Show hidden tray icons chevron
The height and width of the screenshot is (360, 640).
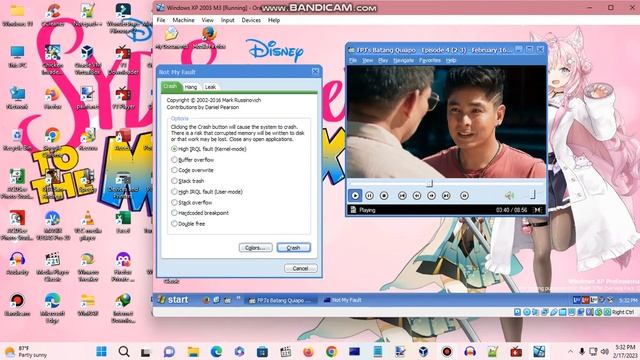(570, 351)
